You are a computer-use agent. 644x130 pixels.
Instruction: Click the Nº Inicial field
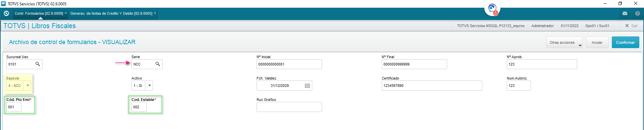point(289,64)
